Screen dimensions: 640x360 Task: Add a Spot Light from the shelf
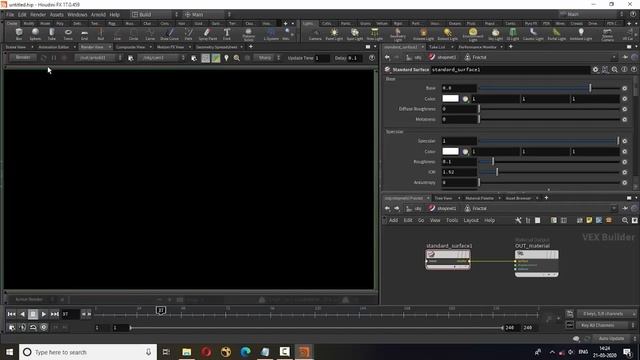pyautogui.click(x=355, y=34)
